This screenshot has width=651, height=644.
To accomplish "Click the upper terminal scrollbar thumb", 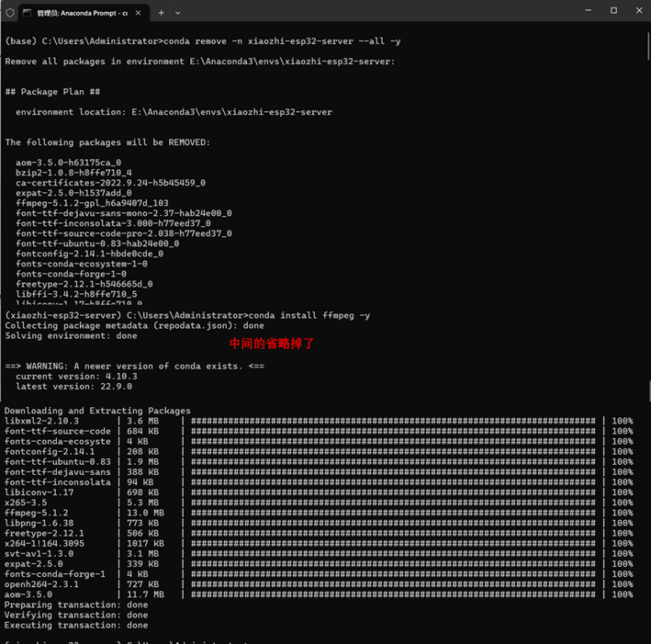I will click(x=648, y=47).
